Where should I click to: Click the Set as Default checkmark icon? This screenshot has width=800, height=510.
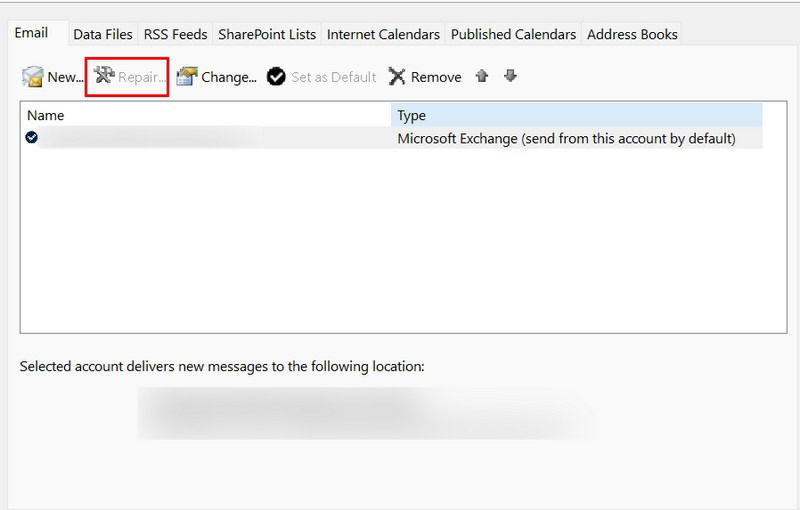276,76
